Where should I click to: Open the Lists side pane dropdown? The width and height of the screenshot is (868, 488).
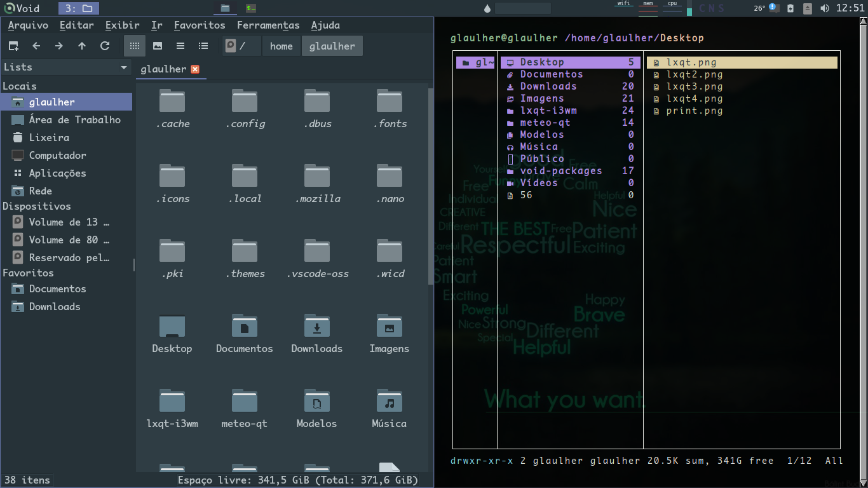click(123, 67)
